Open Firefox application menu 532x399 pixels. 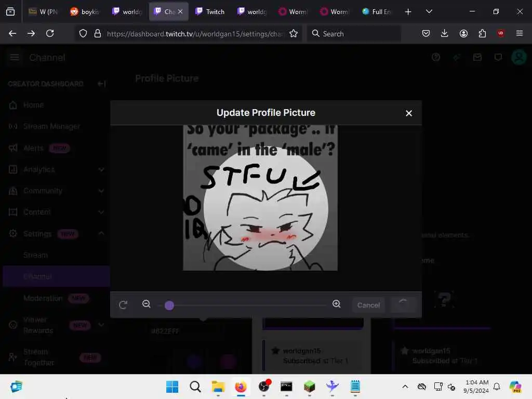click(x=520, y=33)
